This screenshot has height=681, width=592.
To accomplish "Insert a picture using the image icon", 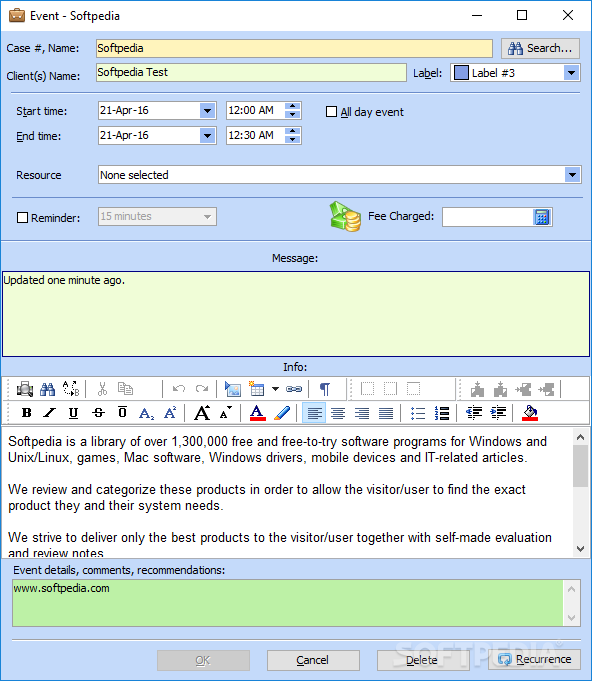I will (233, 389).
